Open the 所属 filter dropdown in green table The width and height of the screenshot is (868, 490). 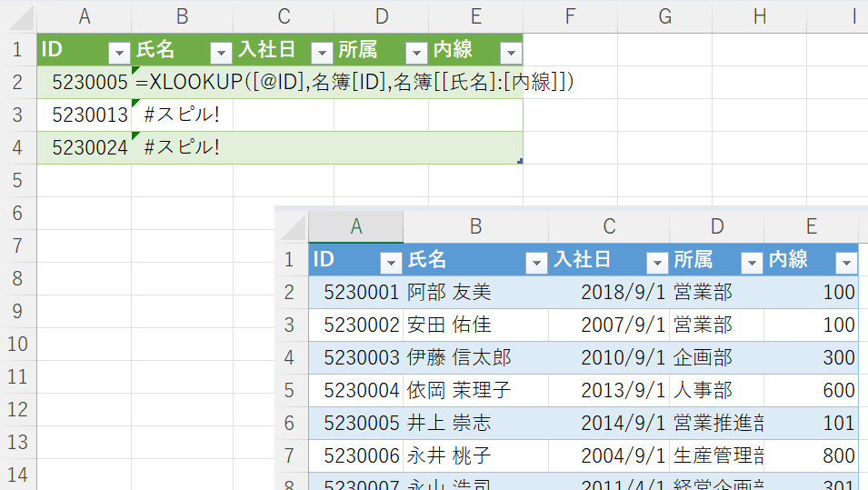pos(416,53)
